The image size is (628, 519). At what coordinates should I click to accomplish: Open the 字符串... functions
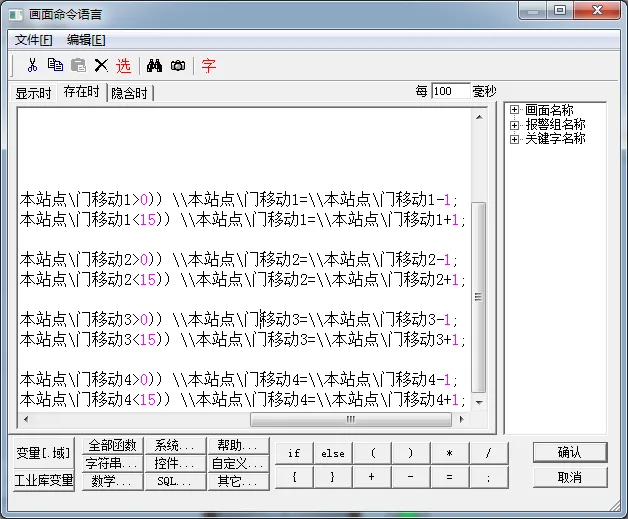(x=113, y=463)
